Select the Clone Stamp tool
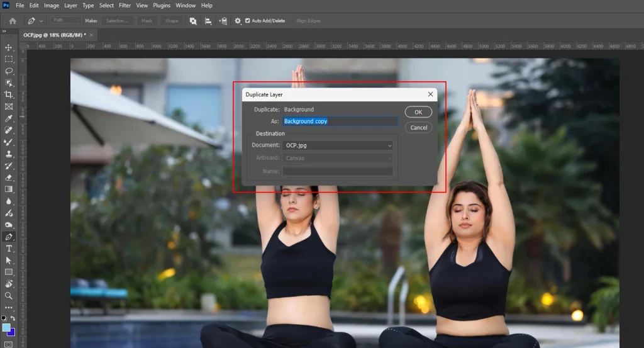644x348 pixels. click(9, 154)
